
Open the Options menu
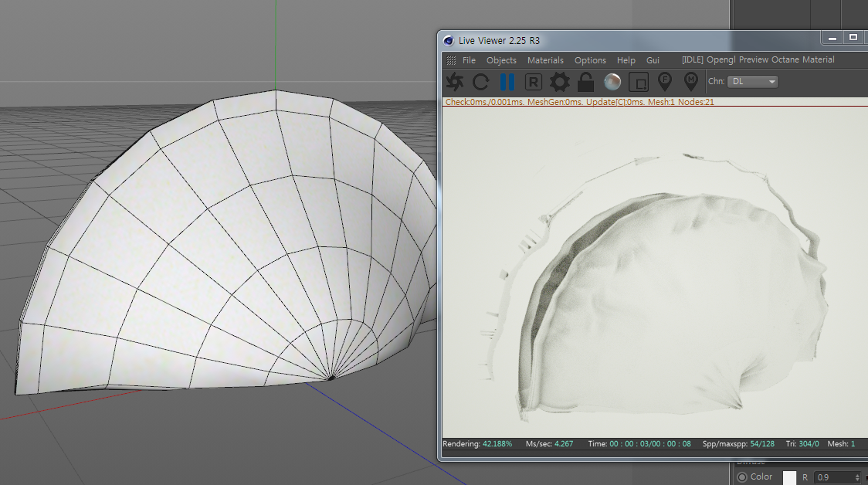pyautogui.click(x=590, y=60)
